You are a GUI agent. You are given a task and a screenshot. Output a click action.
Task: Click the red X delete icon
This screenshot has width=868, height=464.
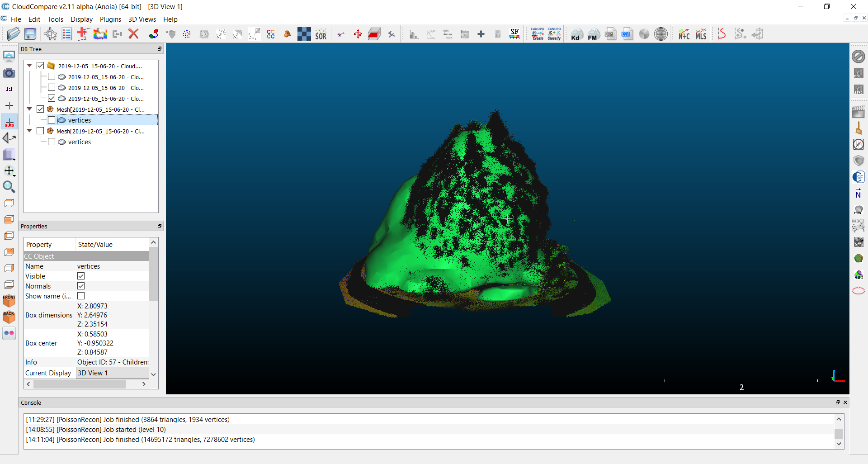coord(133,34)
